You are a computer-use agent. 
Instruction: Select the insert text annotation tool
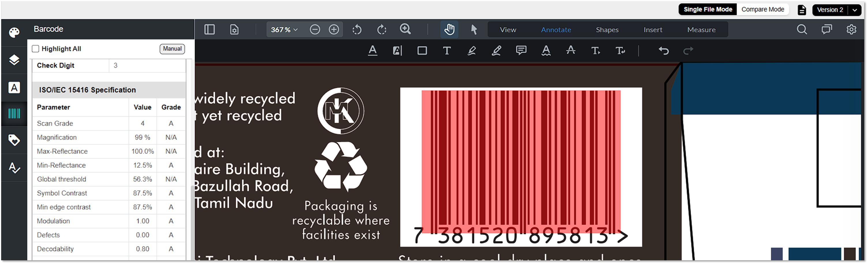click(595, 50)
